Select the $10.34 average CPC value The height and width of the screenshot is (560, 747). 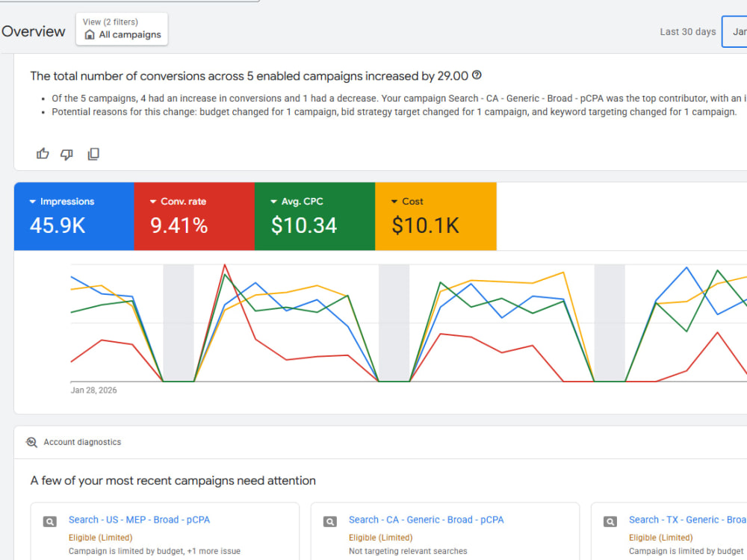point(304,225)
